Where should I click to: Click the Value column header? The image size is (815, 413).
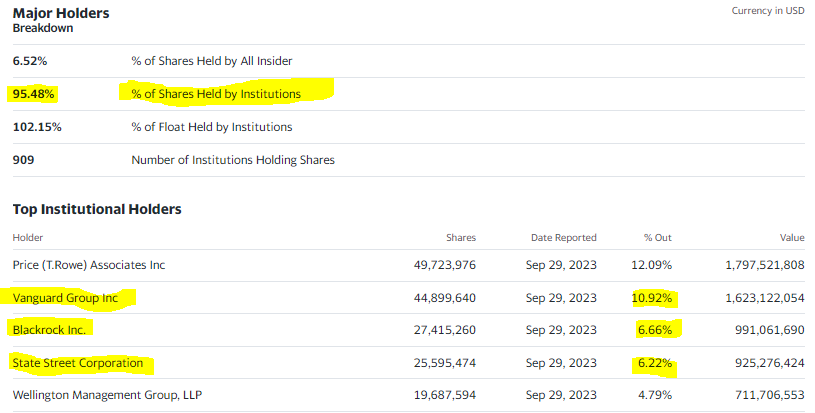pyautogui.click(x=792, y=237)
